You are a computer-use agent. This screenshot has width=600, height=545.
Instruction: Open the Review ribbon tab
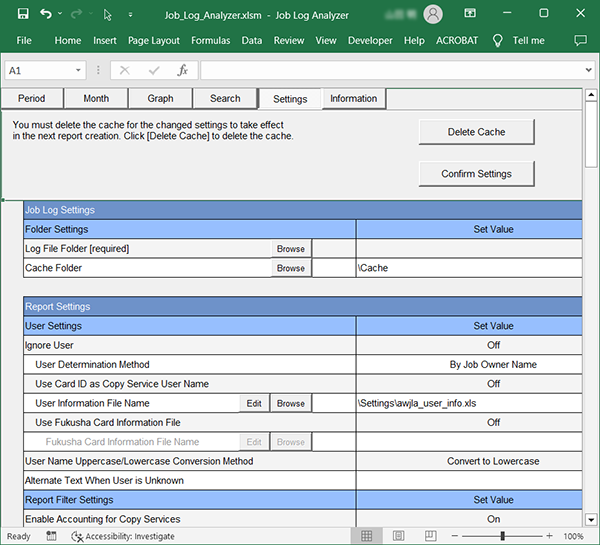289,40
